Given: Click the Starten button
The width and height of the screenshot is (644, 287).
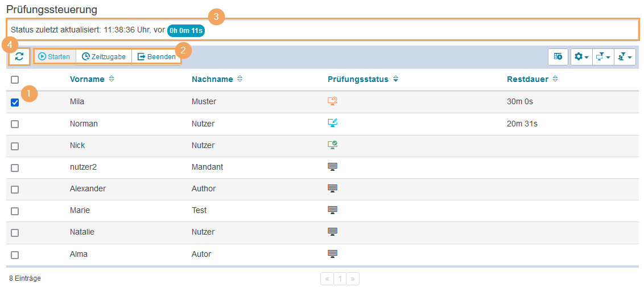Looking at the screenshot, I should [54, 57].
